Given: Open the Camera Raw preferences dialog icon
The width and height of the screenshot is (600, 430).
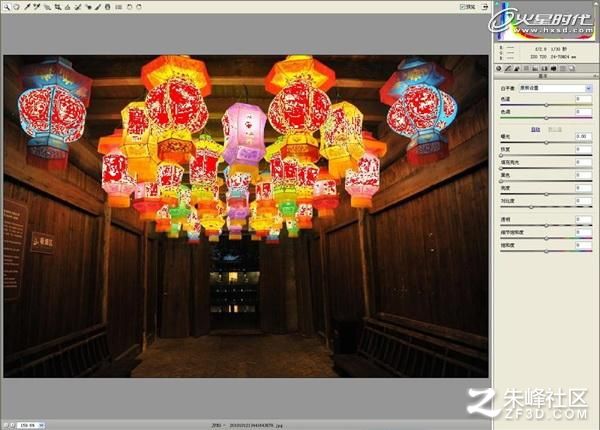Looking at the screenshot, I should coord(119,7).
